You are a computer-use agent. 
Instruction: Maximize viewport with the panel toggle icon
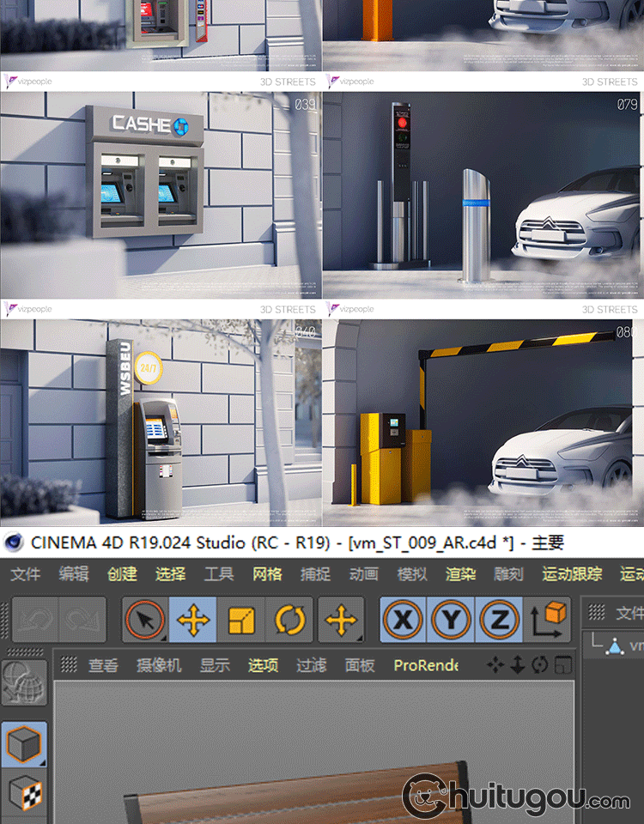[x=562, y=665]
